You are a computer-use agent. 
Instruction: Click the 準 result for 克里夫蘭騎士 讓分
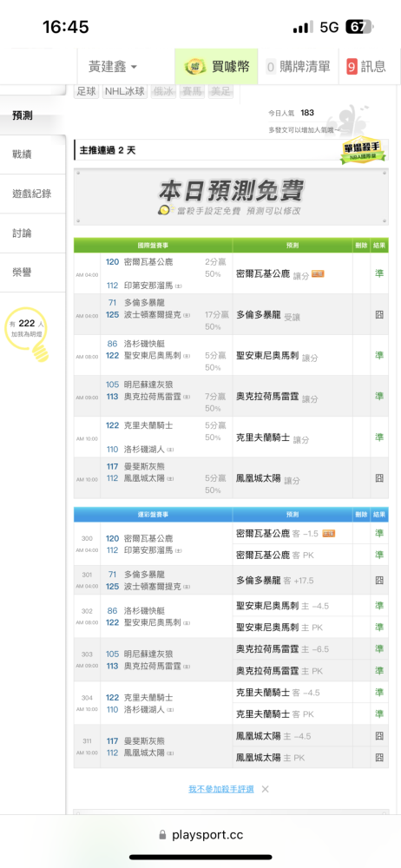(379, 437)
